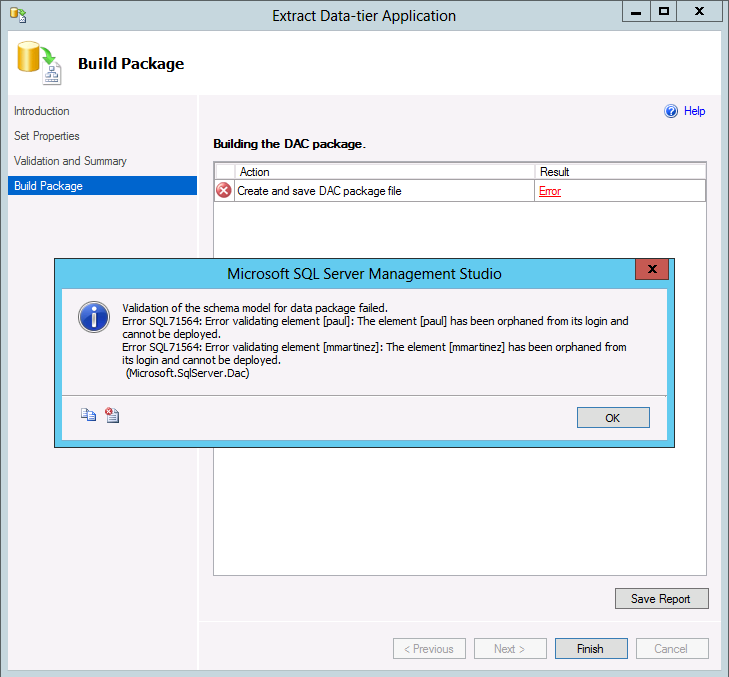Image resolution: width=729 pixels, height=677 pixels.
Task: Click the Previous button
Action: pyautogui.click(x=429, y=649)
